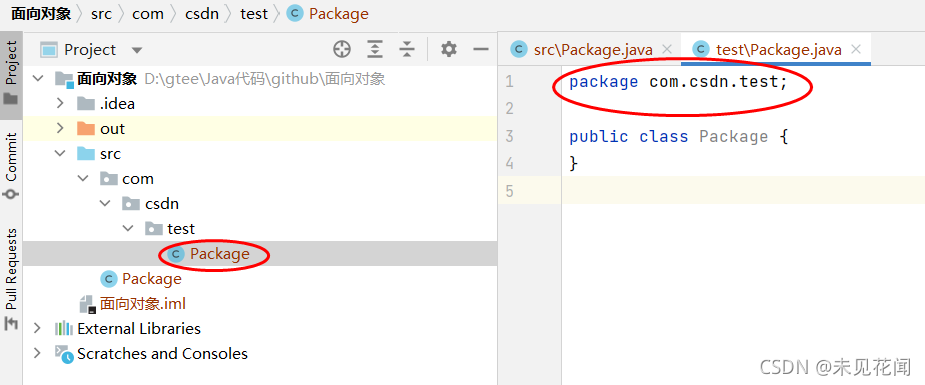
Task: Select the csdn package in tree
Action: (162, 204)
